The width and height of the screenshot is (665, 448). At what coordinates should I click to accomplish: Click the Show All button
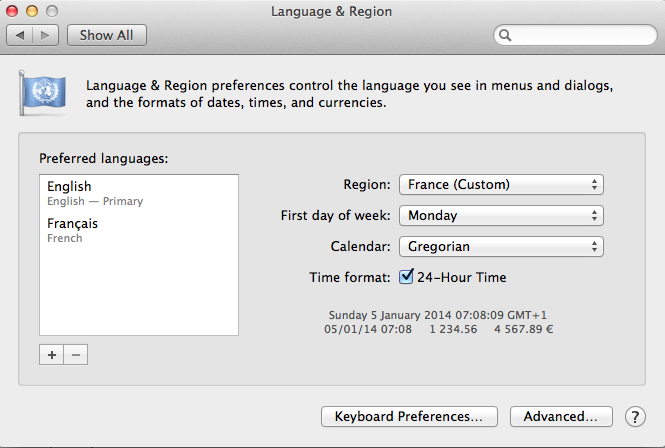tap(107, 35)
